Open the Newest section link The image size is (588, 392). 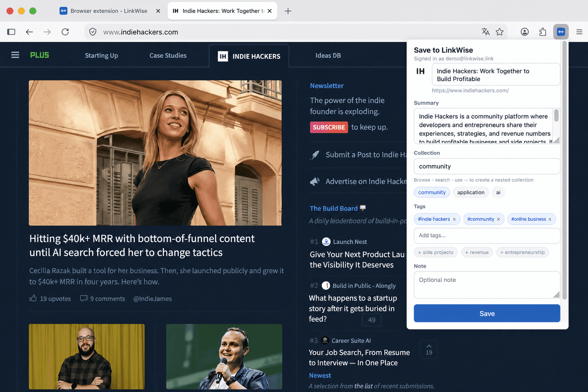[x=320, y=376]
